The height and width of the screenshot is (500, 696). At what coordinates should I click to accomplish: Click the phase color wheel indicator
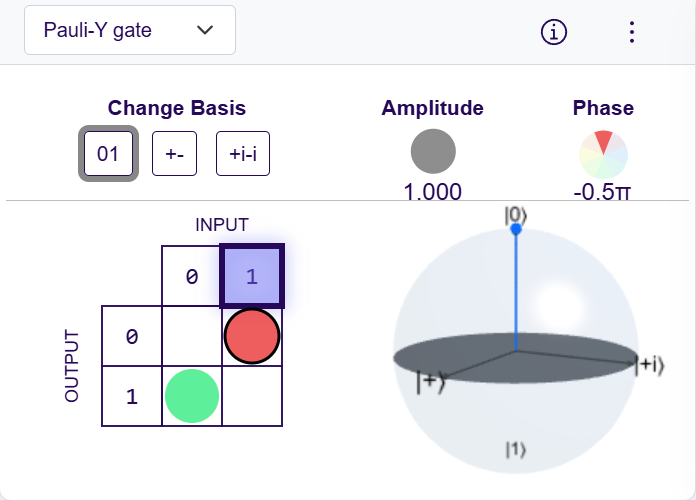pyautogui.click(x=603, y=154)
